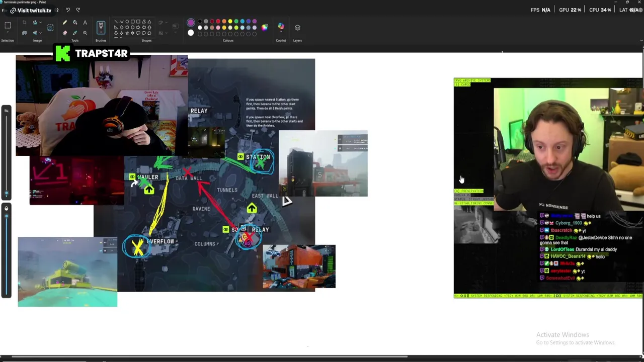Expand the Brushes type dropdown

[101, 32]
